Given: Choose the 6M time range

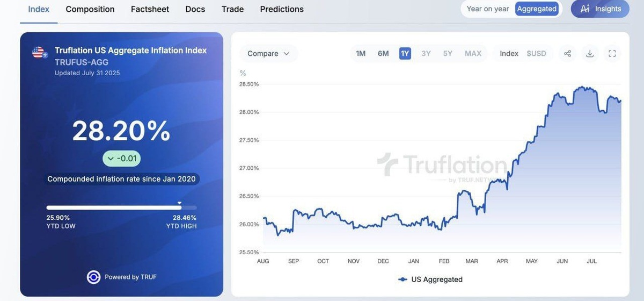Looking at the screenshot, I should pos(383,53).
